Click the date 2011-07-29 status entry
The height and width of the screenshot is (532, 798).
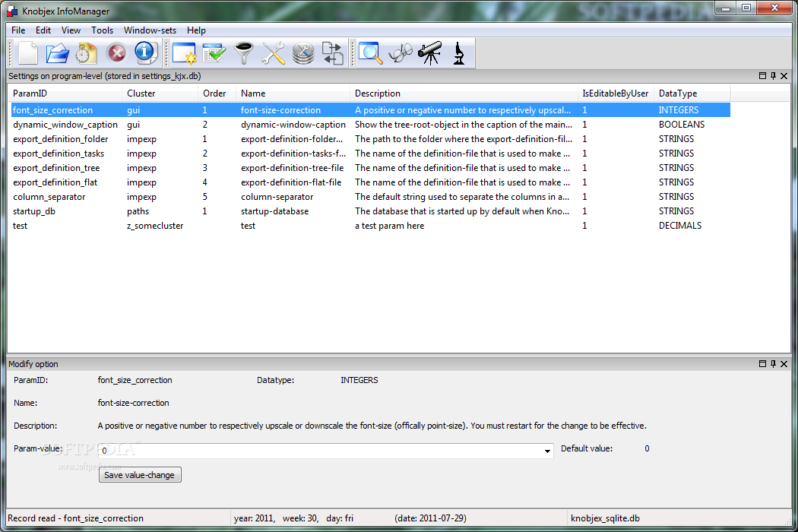click(x=431, y=518)
